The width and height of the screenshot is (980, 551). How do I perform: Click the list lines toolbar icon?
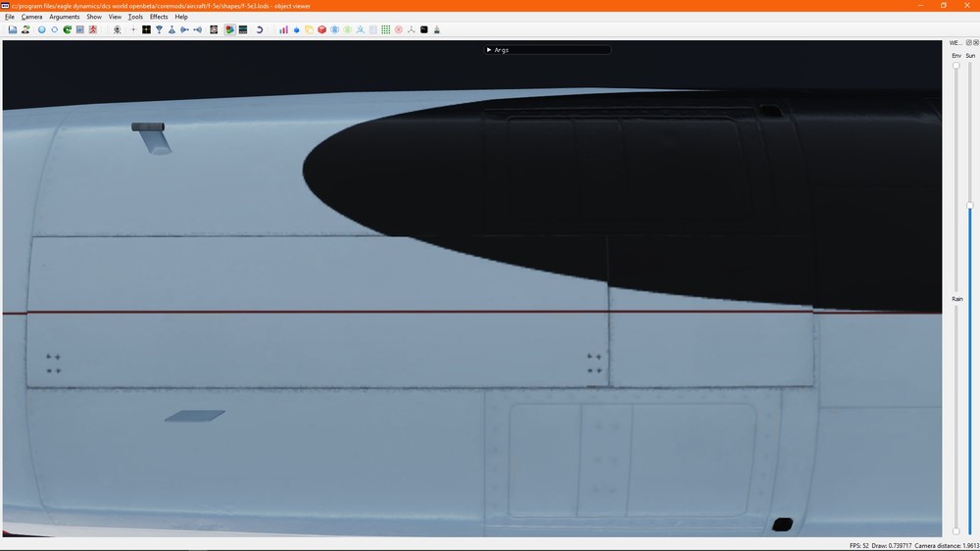[373, 29]
